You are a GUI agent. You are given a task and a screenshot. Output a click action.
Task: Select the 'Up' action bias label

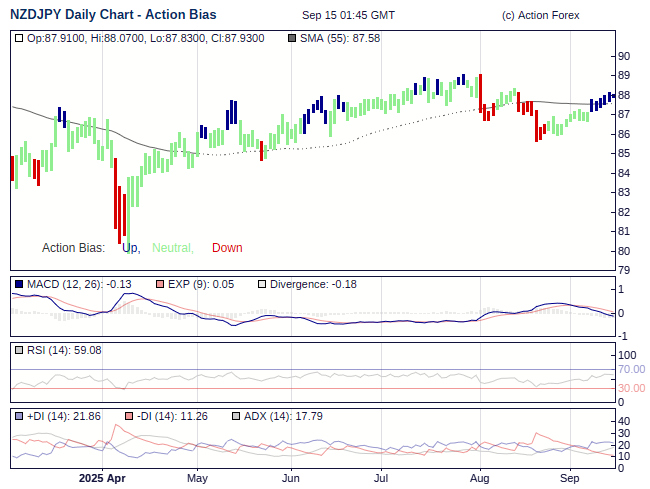pyautogui.click(x=130, y=248)
